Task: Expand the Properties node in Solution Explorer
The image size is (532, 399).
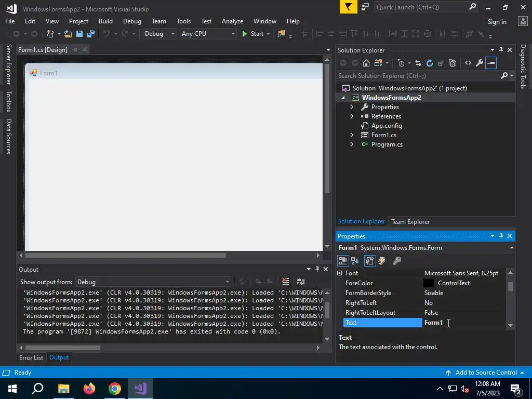Action: 352,107
